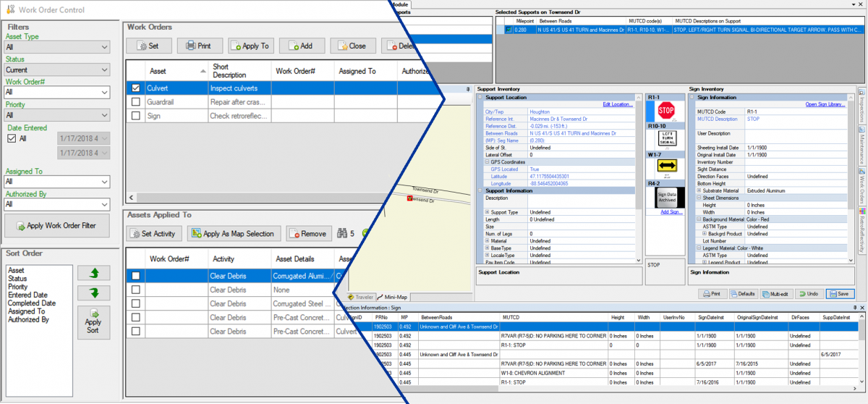Open the RetroReflectivity side tab
Image resolution: width=868 pixels, height=404 pixels.
coord(861,232)
